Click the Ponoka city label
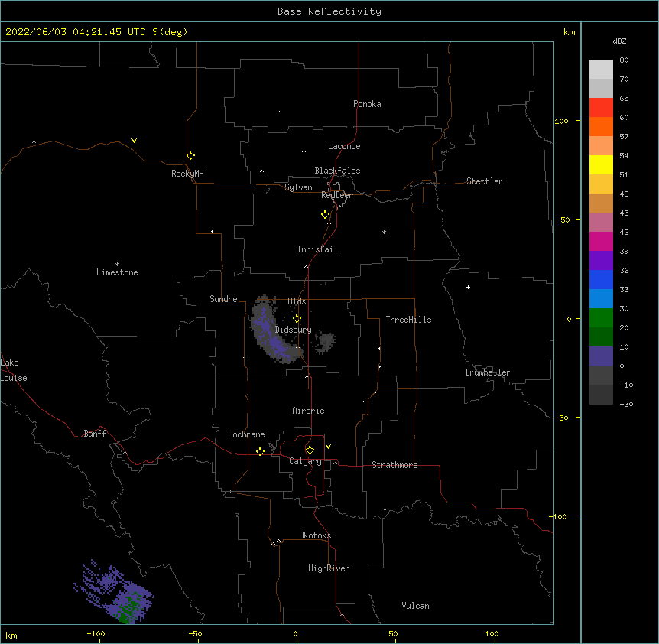The height and width of the screenshot is (644, 659). pos(367,104)
